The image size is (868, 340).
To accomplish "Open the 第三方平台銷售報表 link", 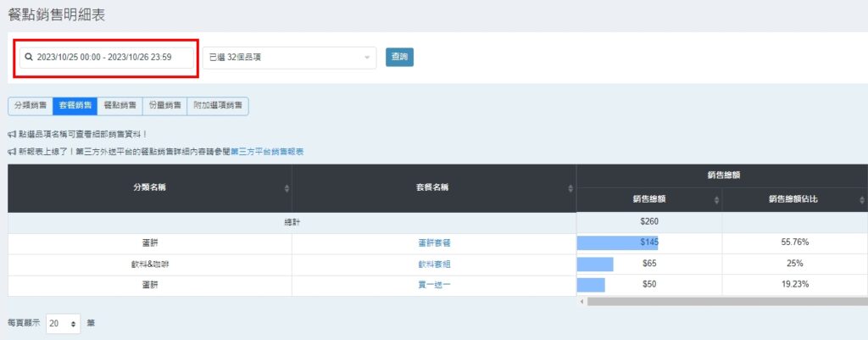I will 267,152.
